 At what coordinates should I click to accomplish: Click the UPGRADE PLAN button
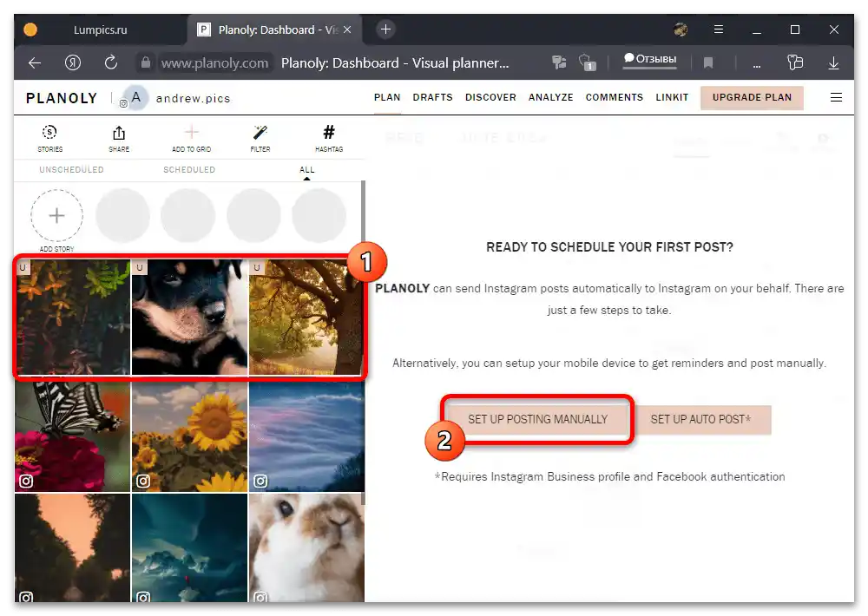tap(752, 98)
